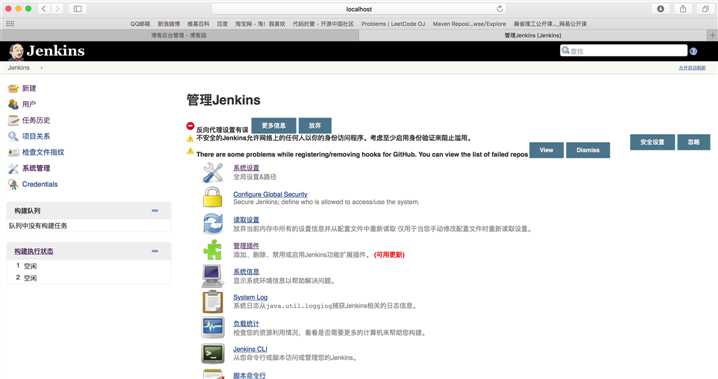Open the Maven Repository bookmark
This screenshot has width=718, height=379.
coord(469,24)
